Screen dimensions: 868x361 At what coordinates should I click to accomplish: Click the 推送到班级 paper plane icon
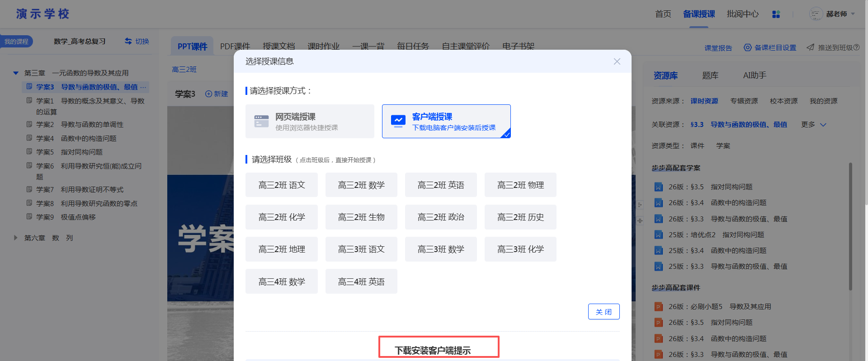(811, 47)
